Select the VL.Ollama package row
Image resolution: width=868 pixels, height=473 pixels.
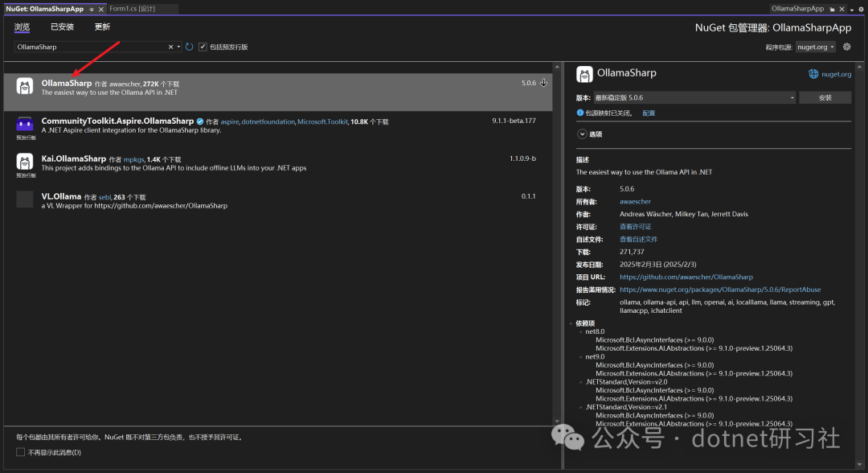[x=278, y=205]
